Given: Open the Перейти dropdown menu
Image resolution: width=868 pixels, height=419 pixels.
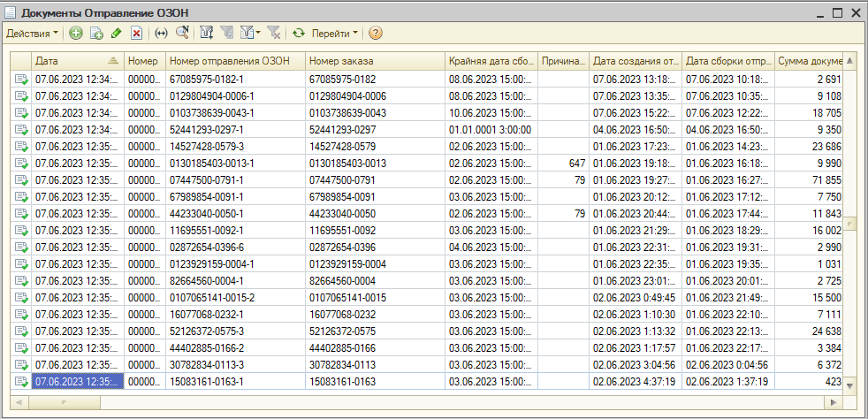Looking at the screenshot, I should coord(334,34).
